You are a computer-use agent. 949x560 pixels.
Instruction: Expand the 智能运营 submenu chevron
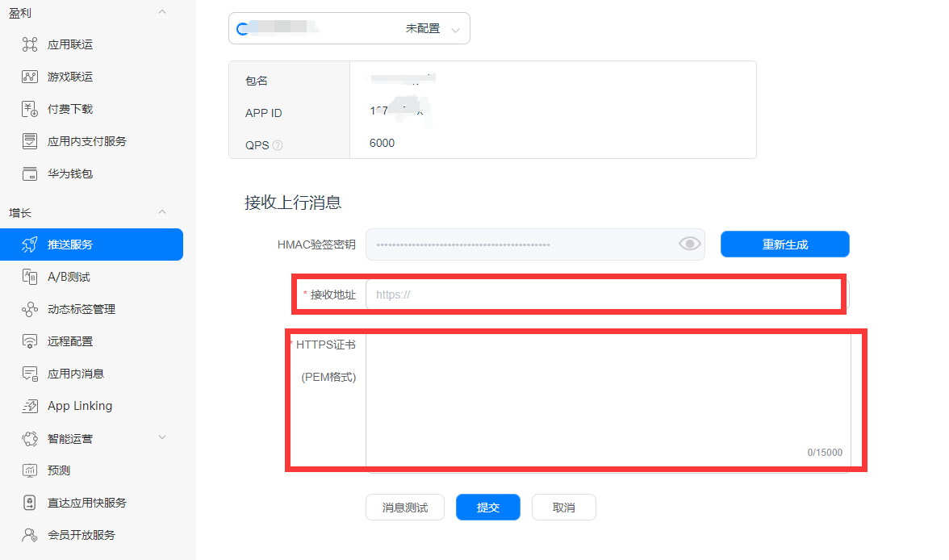click(x=162, y=437)
